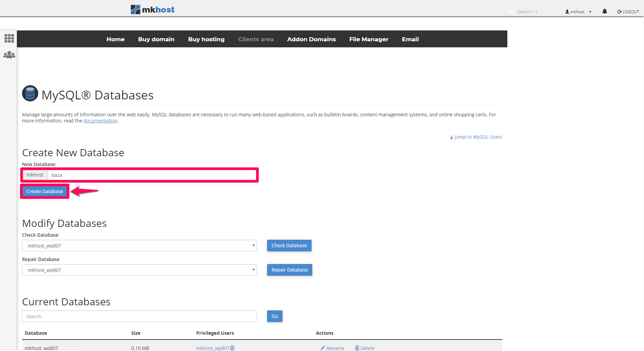Click the mkhost prefix label

point(35,175)
